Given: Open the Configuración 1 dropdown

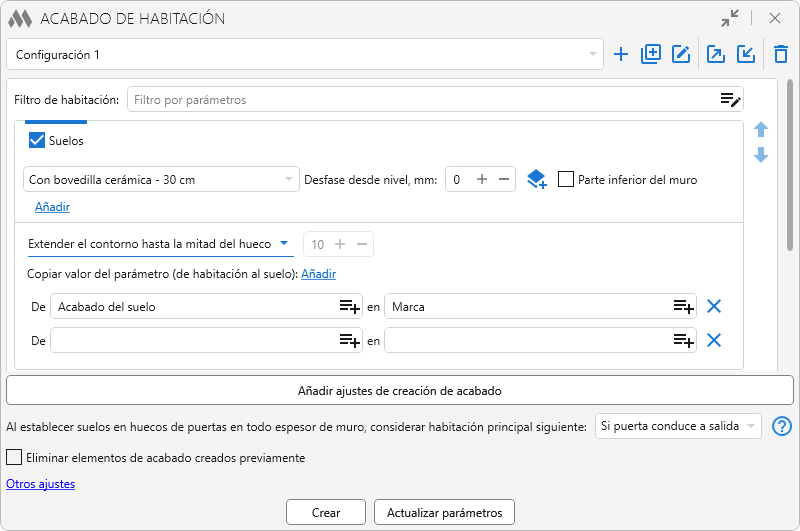Looking at the screenshot, I should pyautogui.click(x=304, y=55).
